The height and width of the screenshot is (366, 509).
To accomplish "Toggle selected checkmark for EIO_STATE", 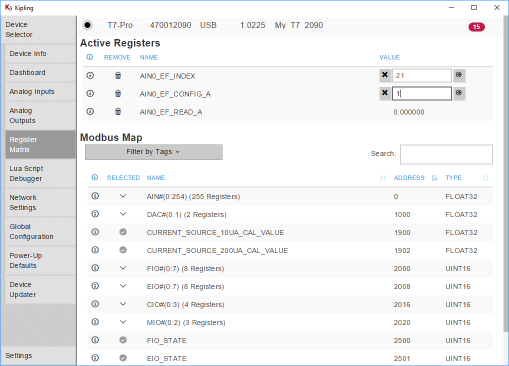I will (123, 358).
